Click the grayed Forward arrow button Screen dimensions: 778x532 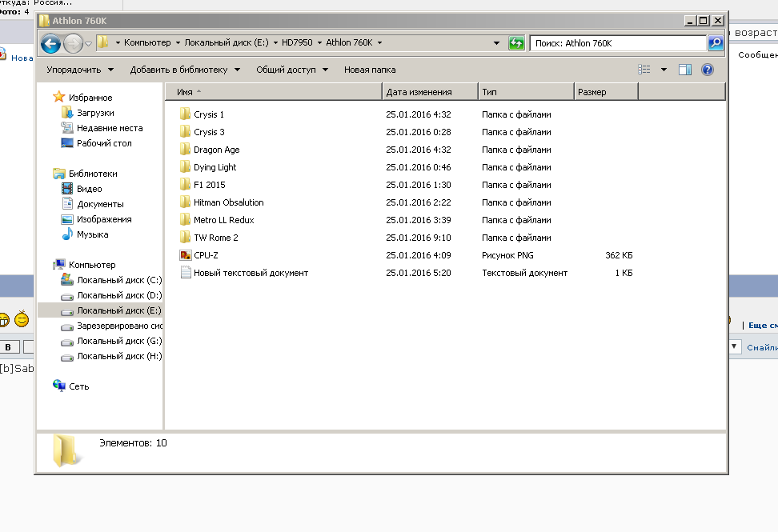[x=73, y=44]
